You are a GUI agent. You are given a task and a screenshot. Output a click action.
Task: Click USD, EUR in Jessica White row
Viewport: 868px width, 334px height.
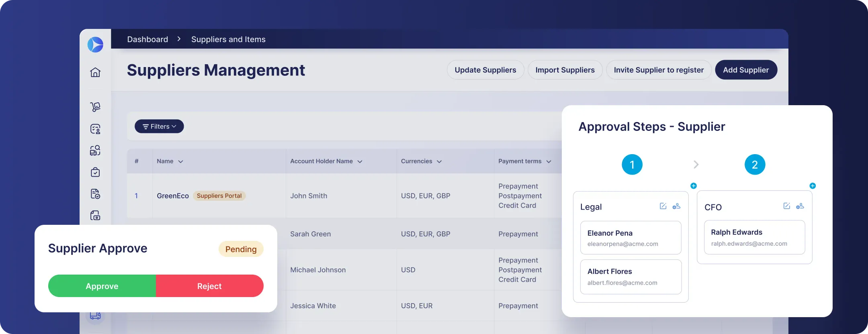tap(417, 305)
